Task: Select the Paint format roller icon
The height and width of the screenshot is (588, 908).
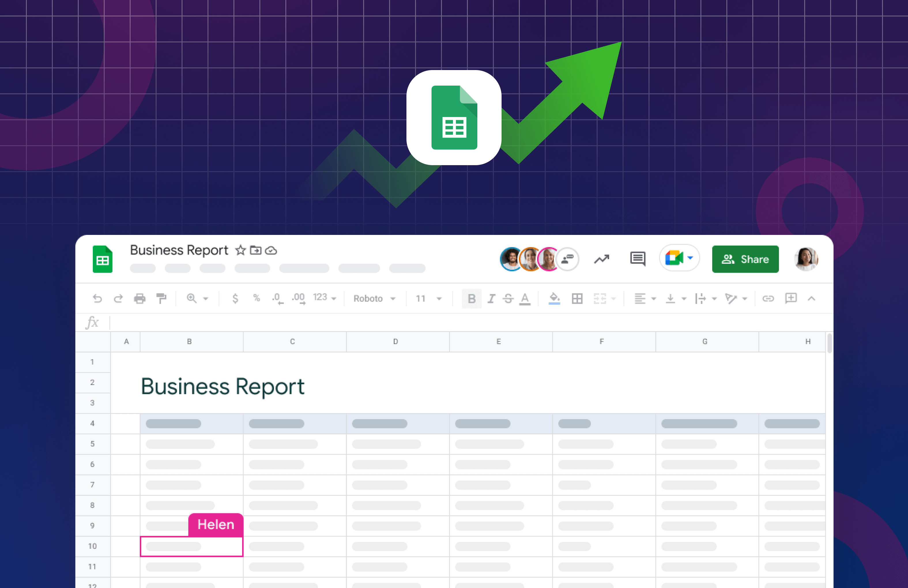Action: coord(161,298)
